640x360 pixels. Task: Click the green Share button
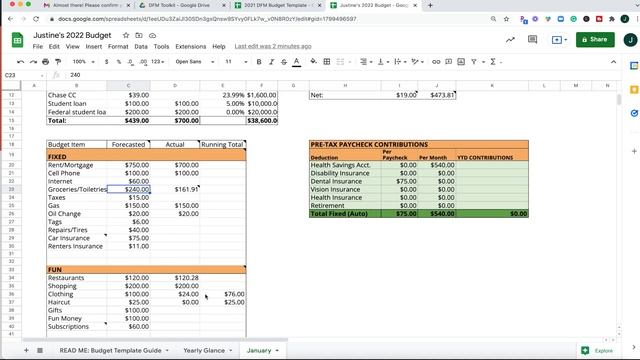(595, 40)
